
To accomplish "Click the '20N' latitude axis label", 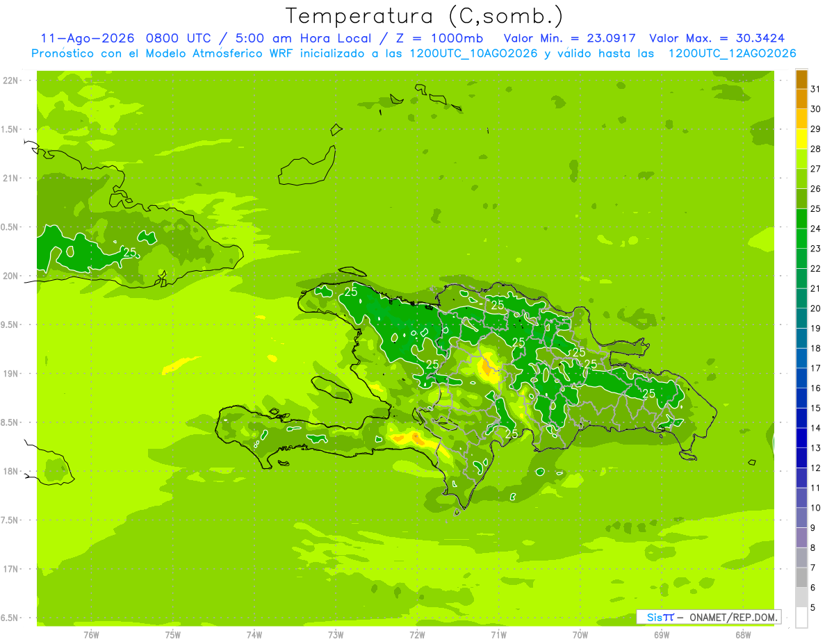I will tap(11, 276).
